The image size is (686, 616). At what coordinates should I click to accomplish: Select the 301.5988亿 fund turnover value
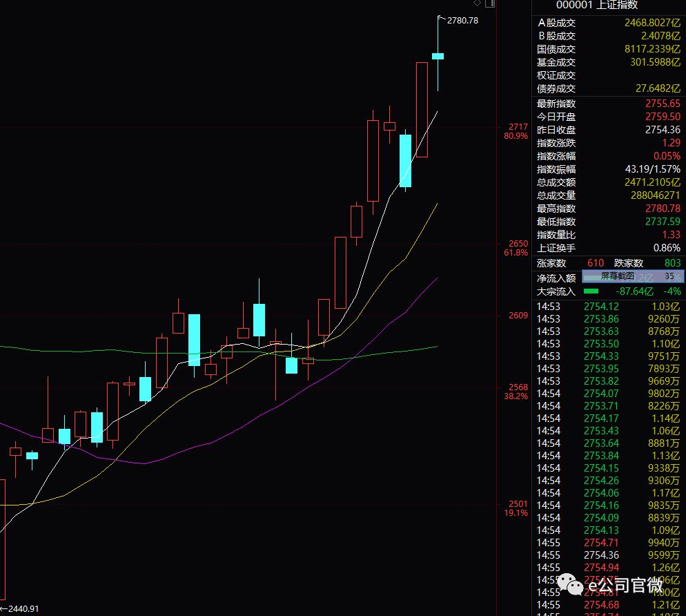[x=656, y=62]
